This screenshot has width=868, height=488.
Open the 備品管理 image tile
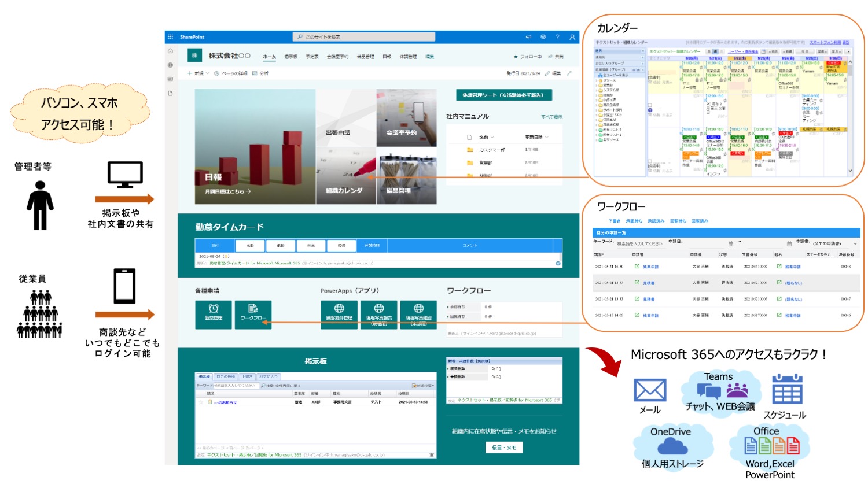coord(407,176)
